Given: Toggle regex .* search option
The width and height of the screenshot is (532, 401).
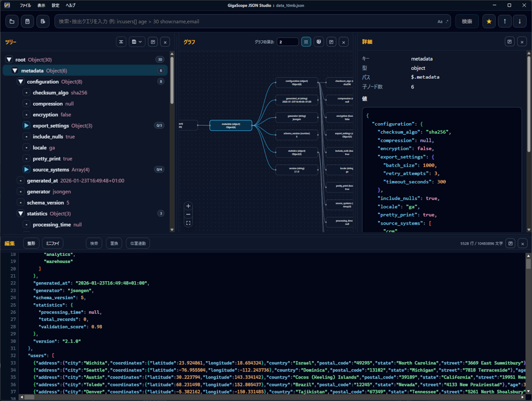Looking at the screenshot, I should (x=447, y=22).
